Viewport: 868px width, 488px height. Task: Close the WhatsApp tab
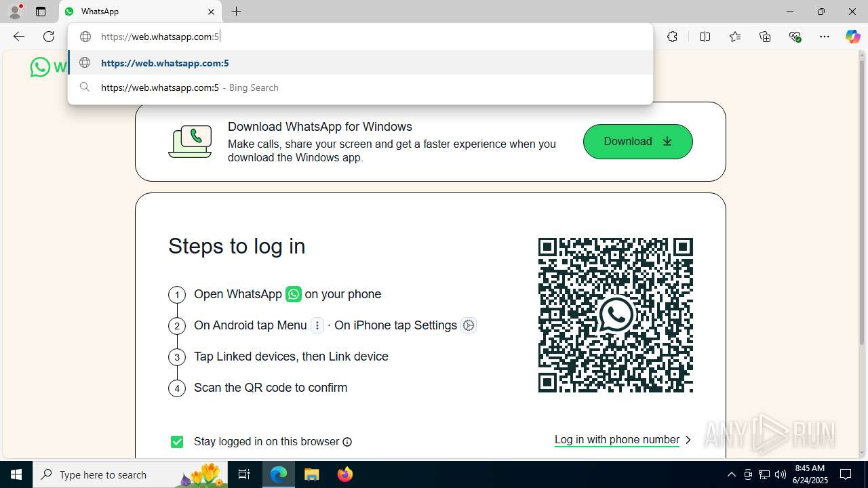point(211,12)
